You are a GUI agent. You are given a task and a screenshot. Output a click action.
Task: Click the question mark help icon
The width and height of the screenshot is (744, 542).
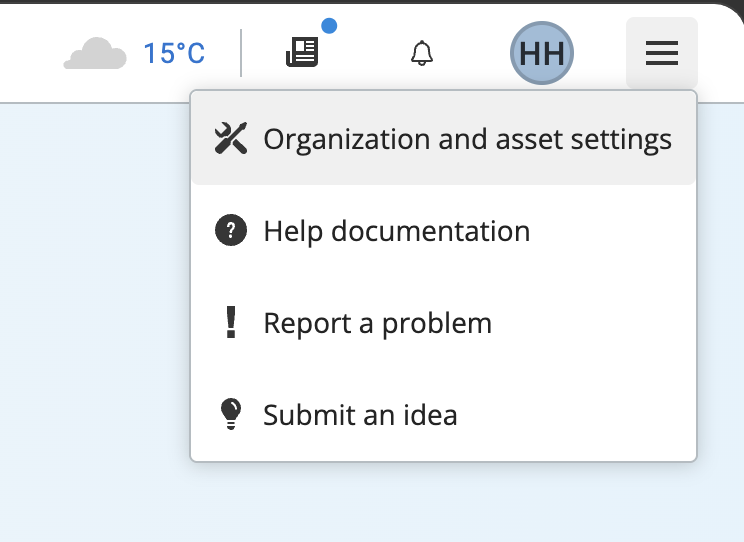pyautogui.click(x=231, y=231)
